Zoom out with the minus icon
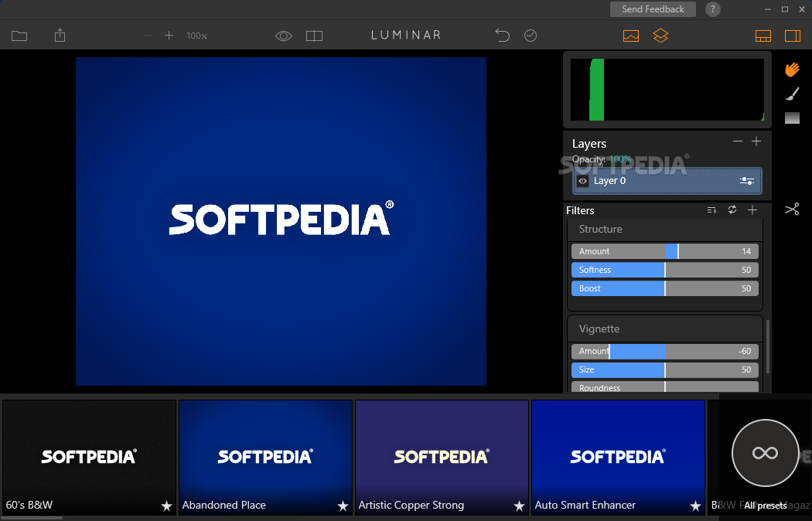 pos(147,36)
